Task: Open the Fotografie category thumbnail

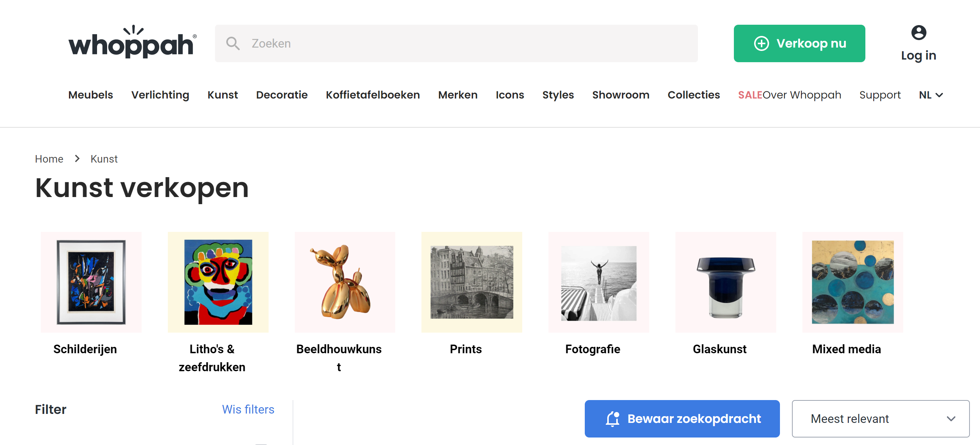Action: 598,282
